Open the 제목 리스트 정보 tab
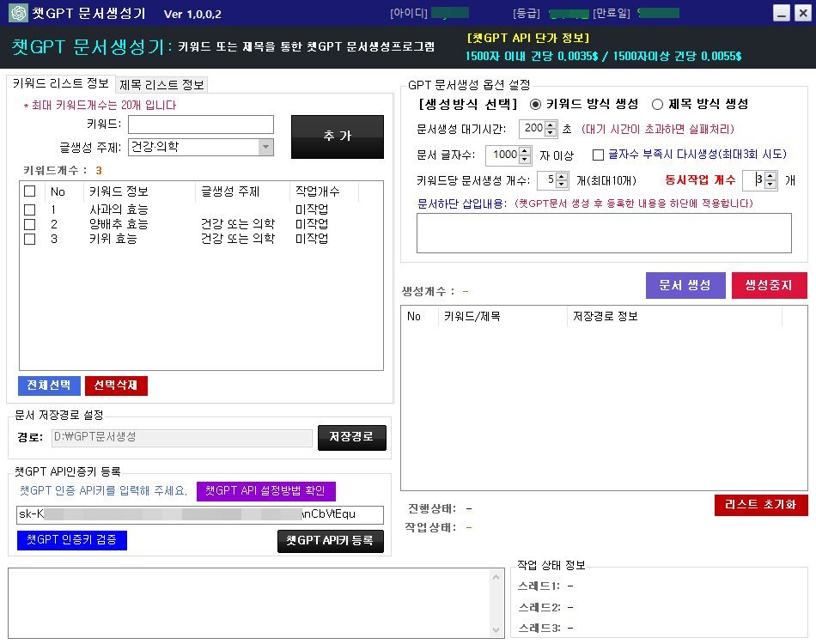The width and height of the screenshot is (816, 644). point(161,85)
